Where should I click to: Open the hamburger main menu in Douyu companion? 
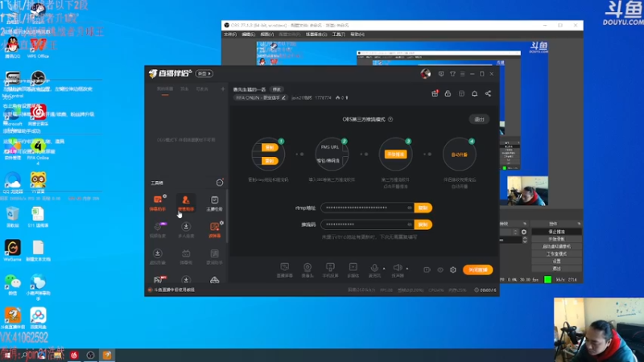point(462,74)
